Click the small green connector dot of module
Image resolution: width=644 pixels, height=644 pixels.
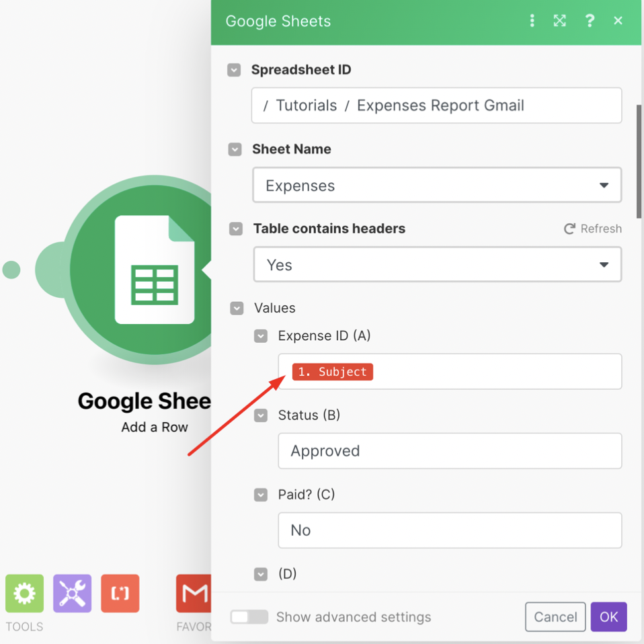(11, 270)
